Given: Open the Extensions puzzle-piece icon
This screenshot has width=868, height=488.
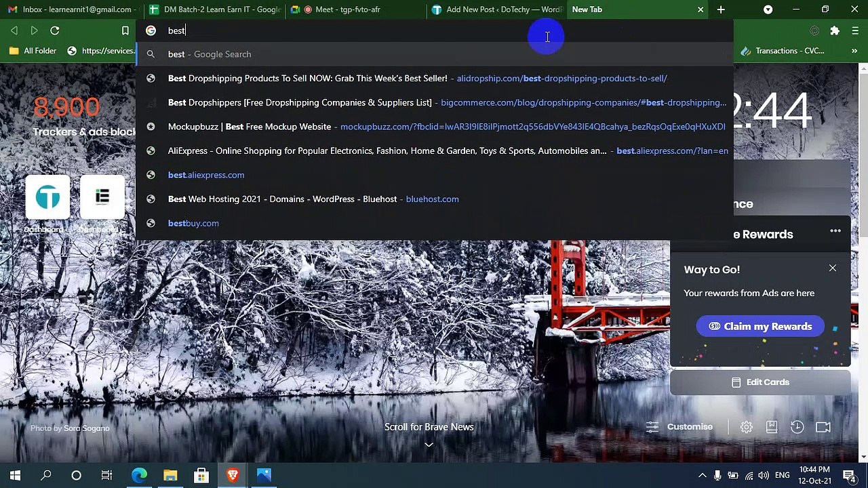Looking at the screenshot, I should click(835, 30).
